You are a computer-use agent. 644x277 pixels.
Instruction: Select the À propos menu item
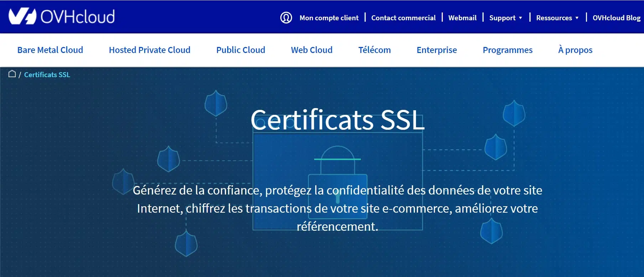(x=575, y=50)
